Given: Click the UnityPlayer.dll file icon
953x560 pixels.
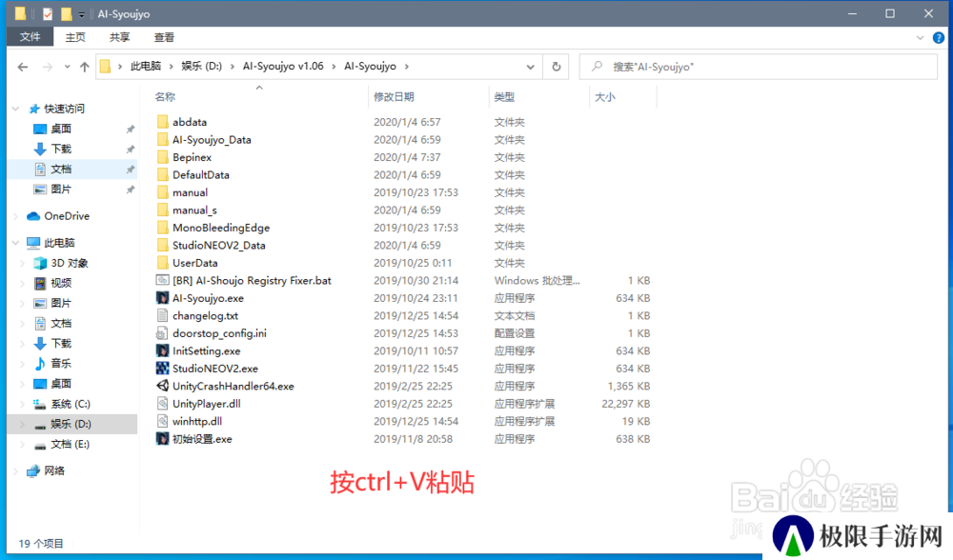Looking at the screenshot, I should pos(162,404).
